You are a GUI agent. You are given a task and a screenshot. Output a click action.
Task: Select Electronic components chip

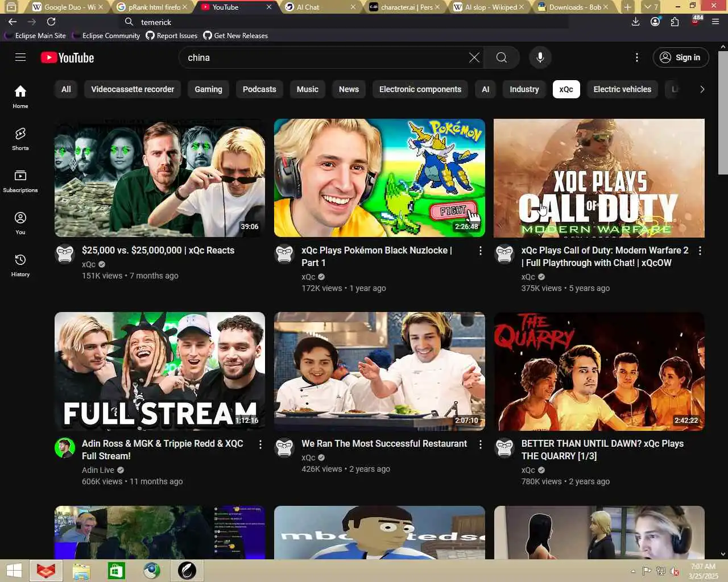pos(420,89)
